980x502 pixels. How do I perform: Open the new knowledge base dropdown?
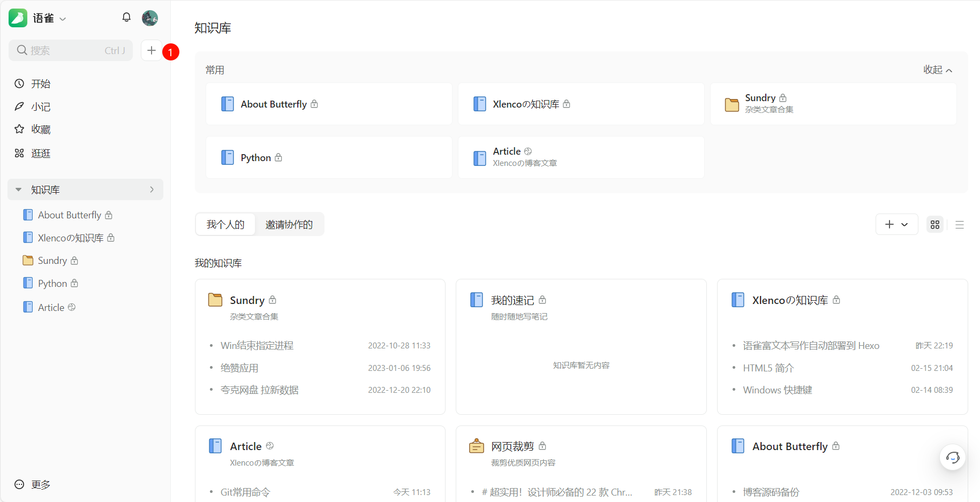point(896,225)
